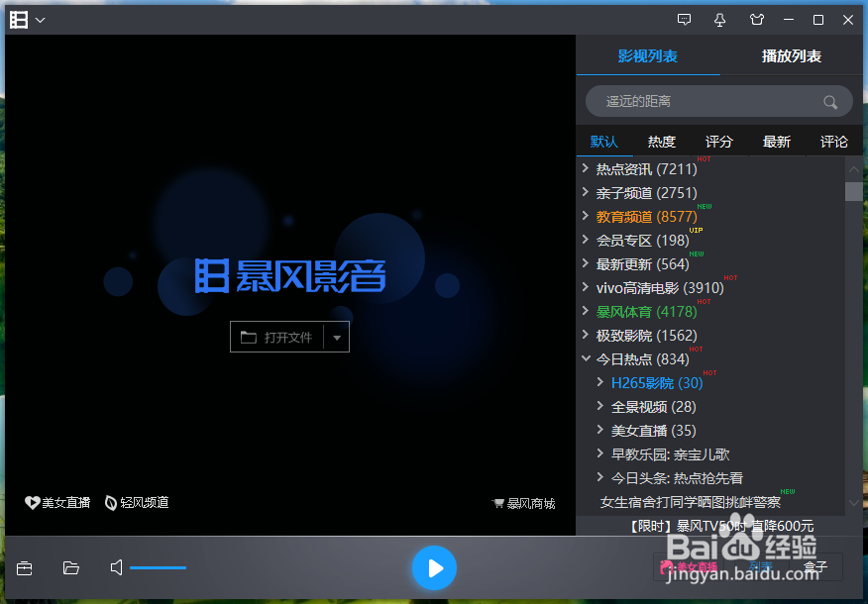Open the feedback message icon in title bar

click(685, 20)
